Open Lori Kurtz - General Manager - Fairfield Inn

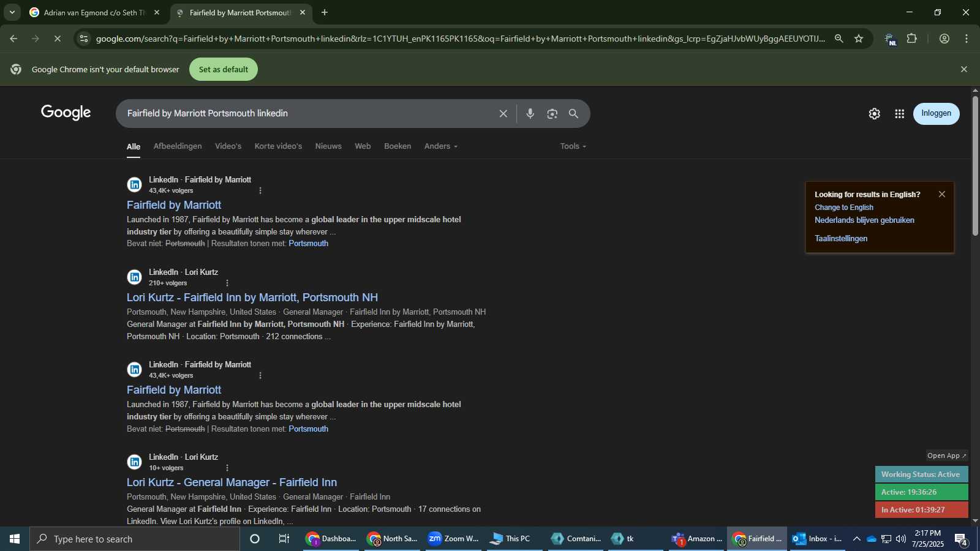(x=232, y=482)
